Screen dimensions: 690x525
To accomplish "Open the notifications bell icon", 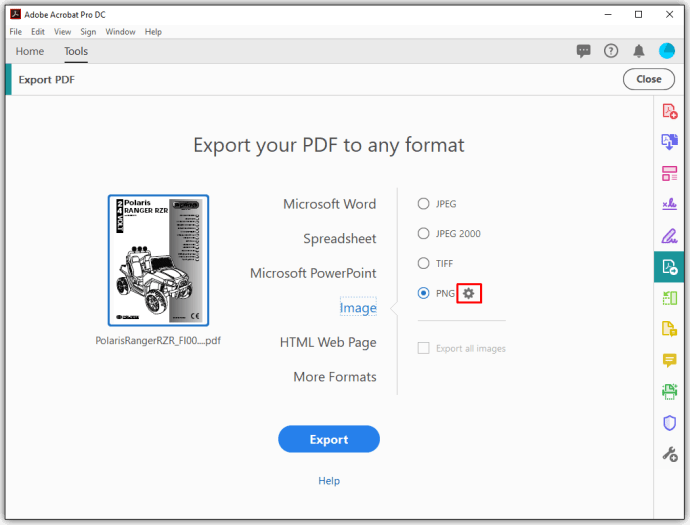I will 639,51.
